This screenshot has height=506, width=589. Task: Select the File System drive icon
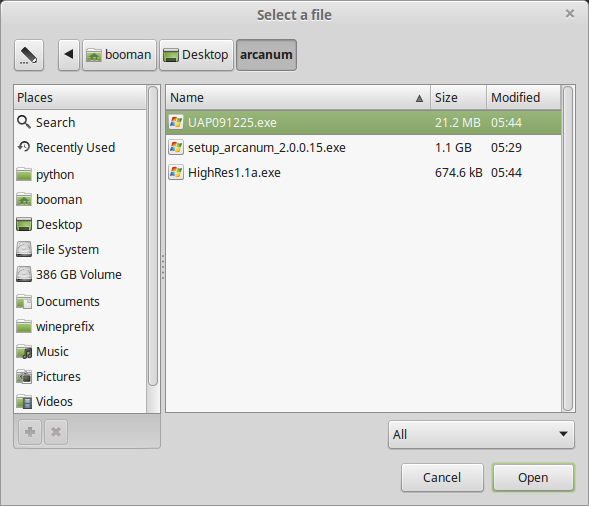coord(24,249)
